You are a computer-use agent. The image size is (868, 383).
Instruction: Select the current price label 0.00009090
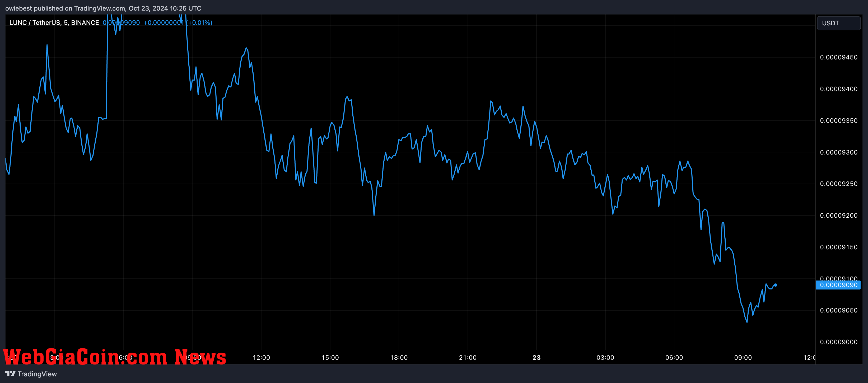point(838,285)
